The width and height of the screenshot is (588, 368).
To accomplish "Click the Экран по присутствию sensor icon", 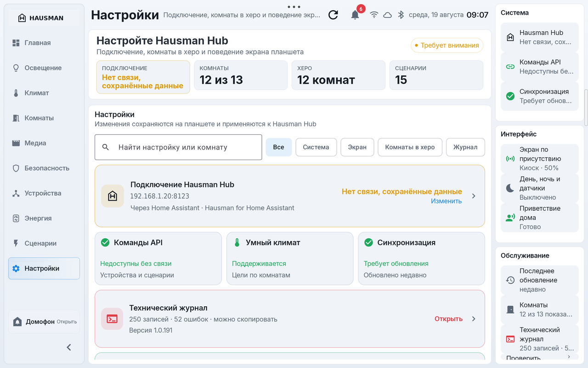I will click(x=510, y=159).
